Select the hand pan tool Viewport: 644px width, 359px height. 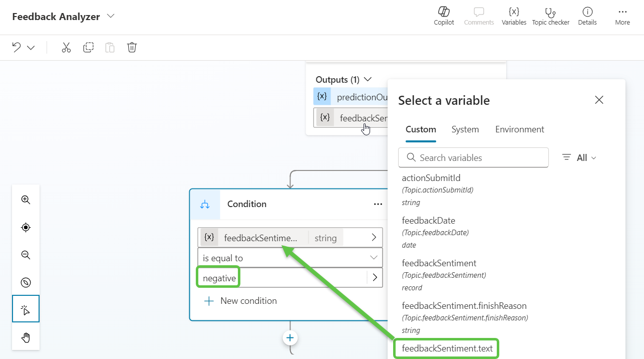coord(26,337)
